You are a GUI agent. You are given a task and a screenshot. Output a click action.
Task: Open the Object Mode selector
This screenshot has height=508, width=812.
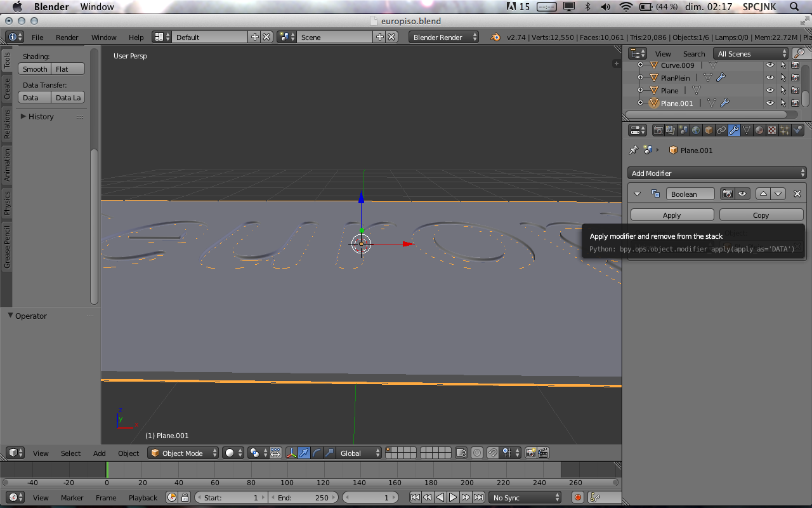[x=183, y=453]
